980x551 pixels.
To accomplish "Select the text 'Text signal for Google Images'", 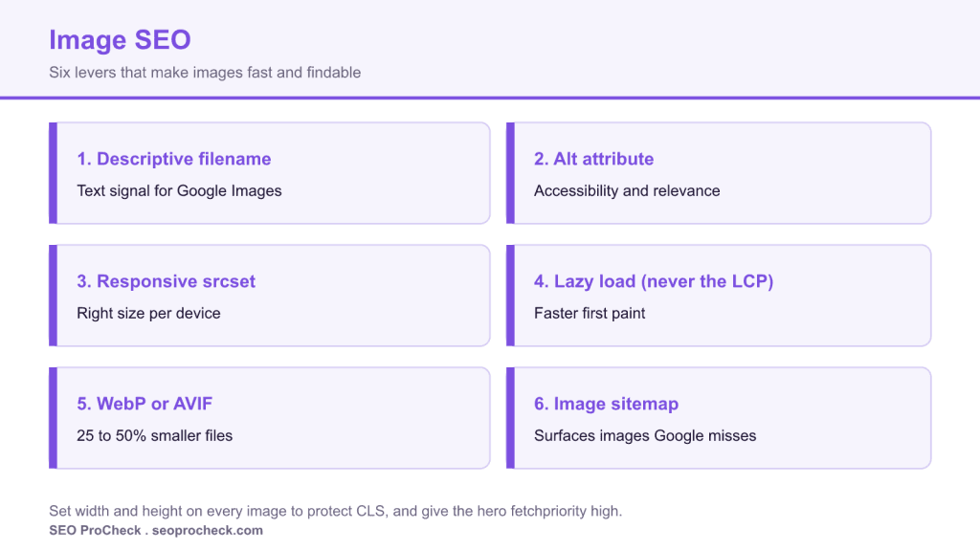I will point(179,190).
